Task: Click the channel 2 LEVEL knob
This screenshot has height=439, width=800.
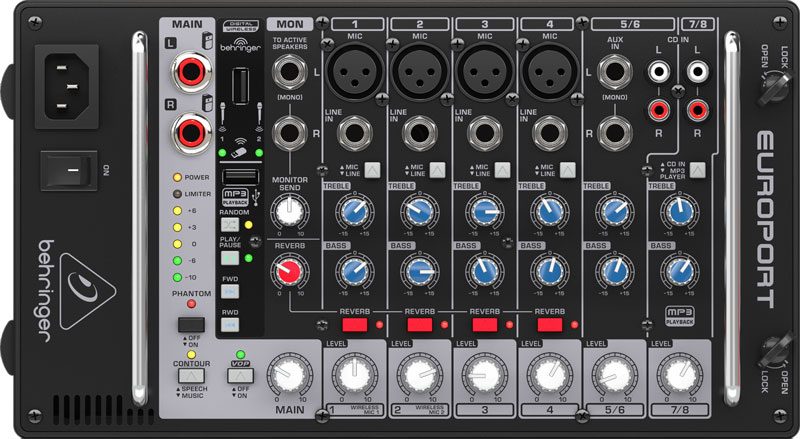Action: [420, 375]
